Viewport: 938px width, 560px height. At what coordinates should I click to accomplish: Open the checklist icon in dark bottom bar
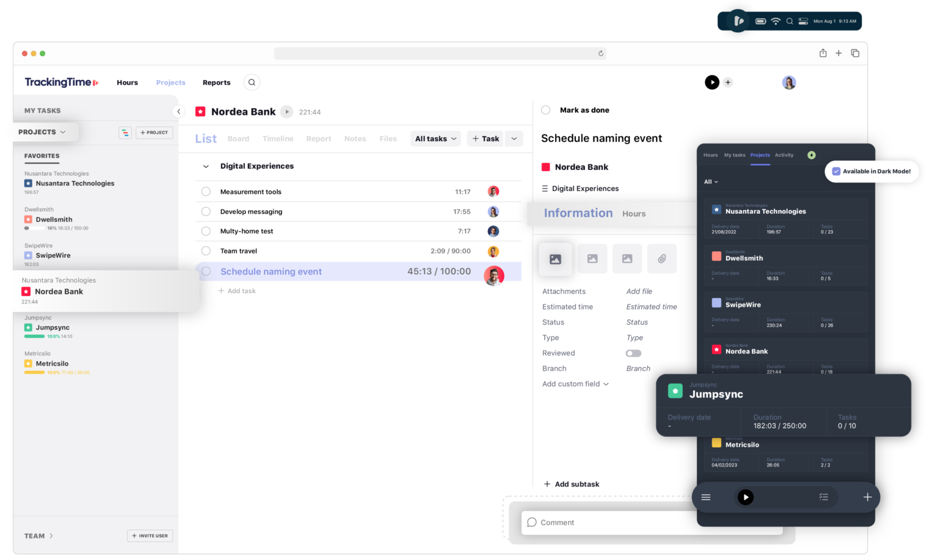pyautogui.click(x=823, y=497)
